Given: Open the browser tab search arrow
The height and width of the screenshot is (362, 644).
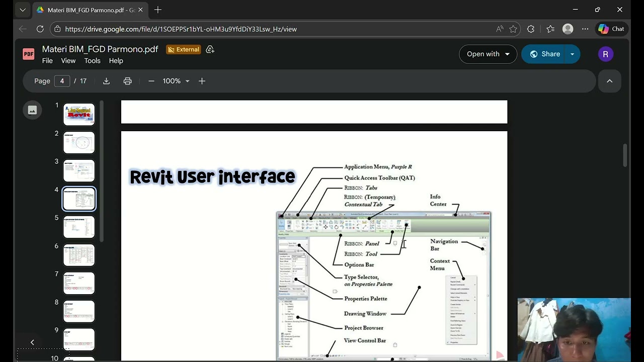Looking at the screenshot, I should 23,10.
